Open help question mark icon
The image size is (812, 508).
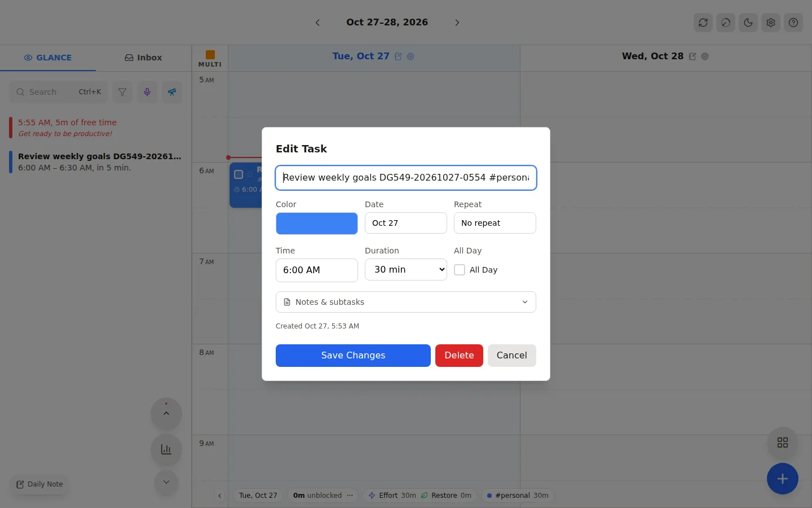pyautogui.click(x=793, y=23)
